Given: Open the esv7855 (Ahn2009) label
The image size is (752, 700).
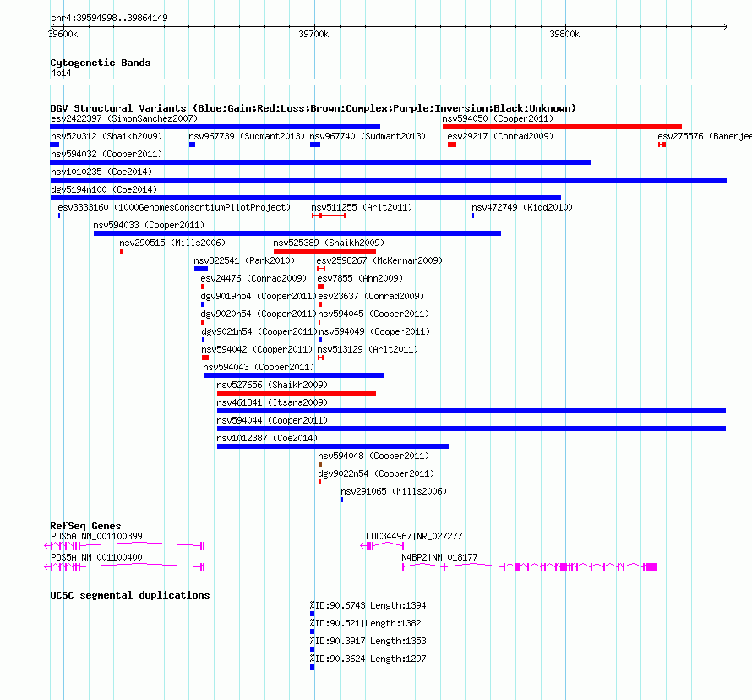Looking at the screenshot, I should click(360, 278).
